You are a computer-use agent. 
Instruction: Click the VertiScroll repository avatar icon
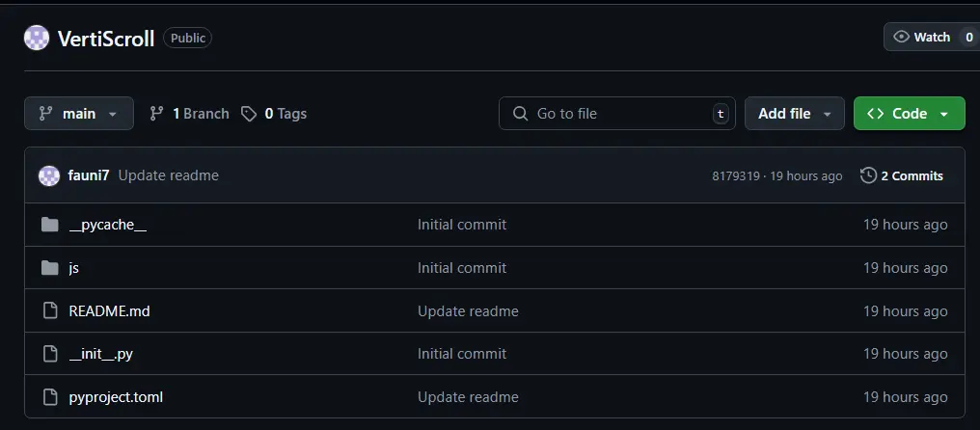[x=37, y=39]
